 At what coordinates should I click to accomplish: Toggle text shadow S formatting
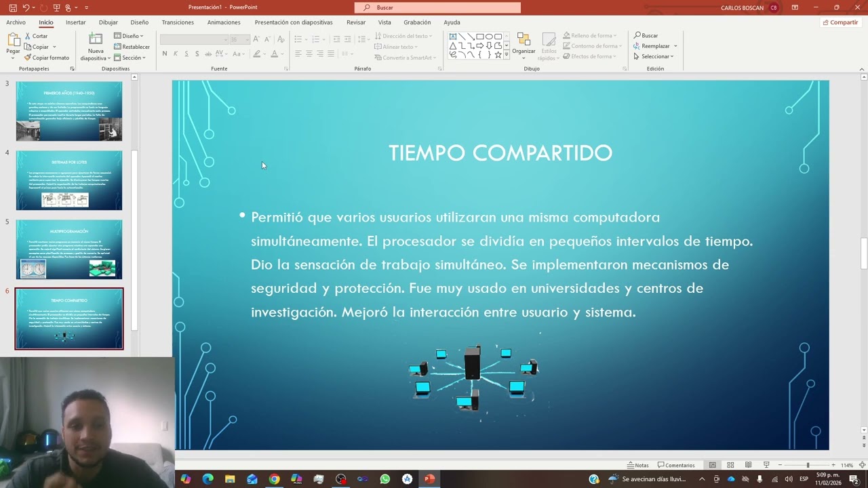click(197, 54)
